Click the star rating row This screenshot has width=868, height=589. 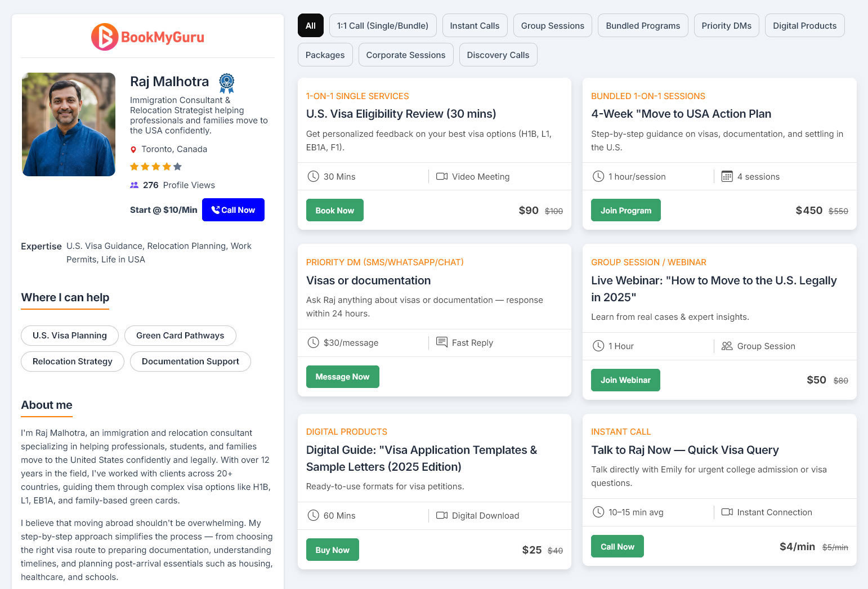click(156, 167)
